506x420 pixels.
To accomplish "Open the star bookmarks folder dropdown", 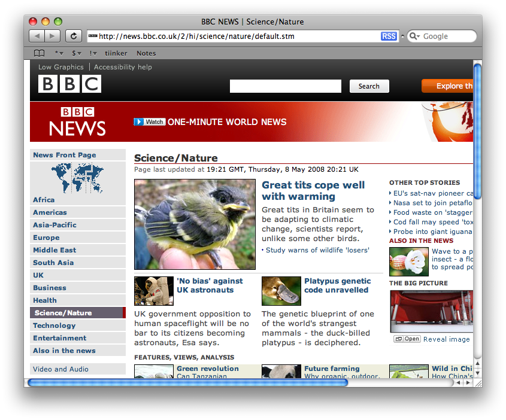I will (59, 53).
